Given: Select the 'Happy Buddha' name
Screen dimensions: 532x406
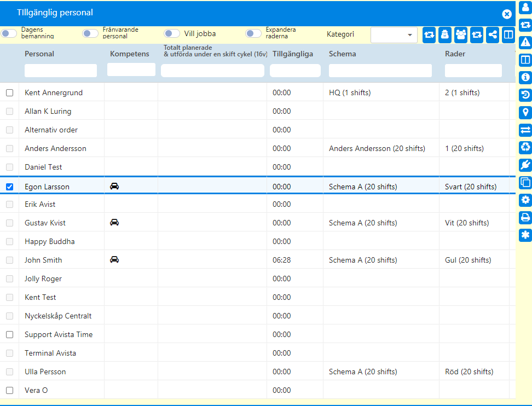Looking at the screenshot, I should tap(50, 241).
